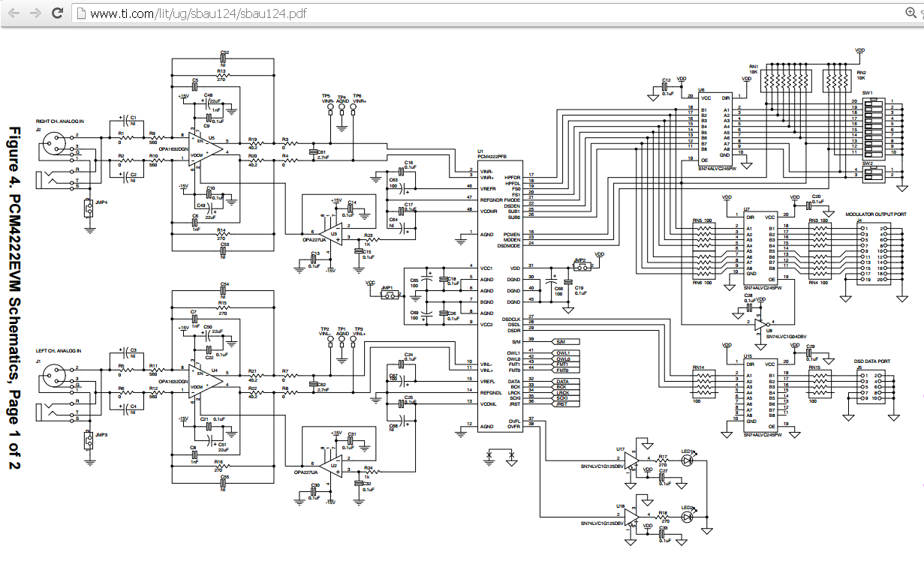Click the "C61" capacitor label
Viewport: 924px width, 564px height.
click(x=321, y=151)
